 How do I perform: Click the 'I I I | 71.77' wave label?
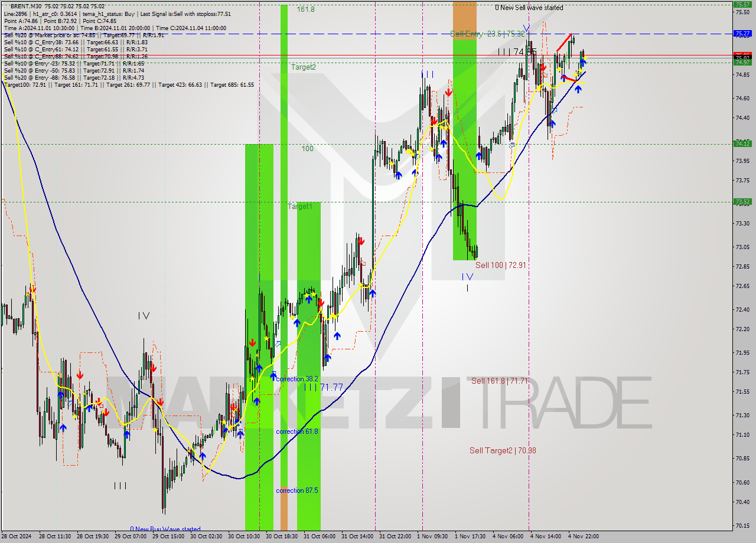point(322,387)
